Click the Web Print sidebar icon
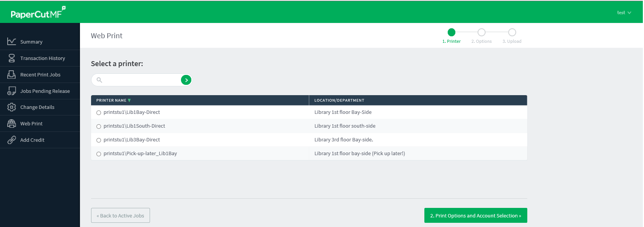 click(x=11, y=123)
